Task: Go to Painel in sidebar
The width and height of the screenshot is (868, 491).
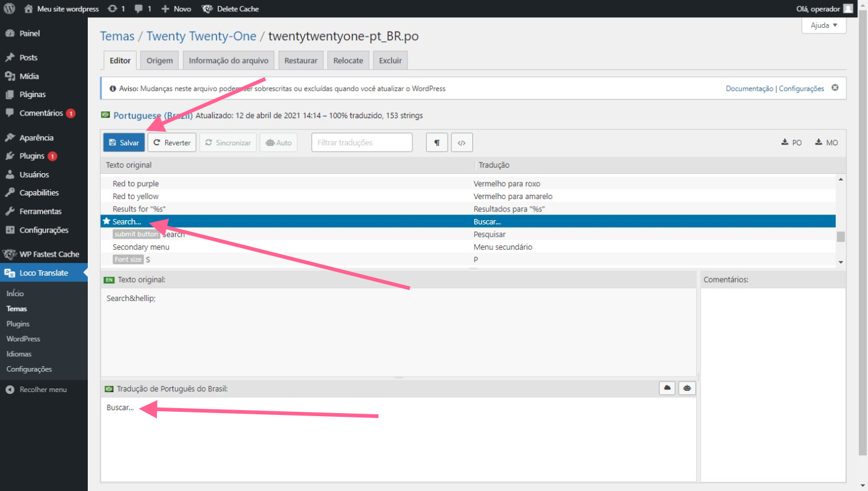Action: [x=44, y=33]
